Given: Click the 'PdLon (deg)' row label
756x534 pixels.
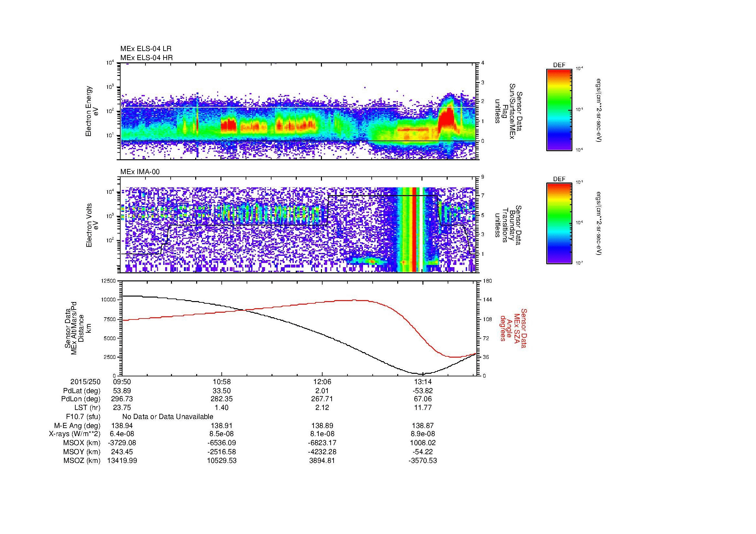Looking at the screenshot, I should click(81, 399).
